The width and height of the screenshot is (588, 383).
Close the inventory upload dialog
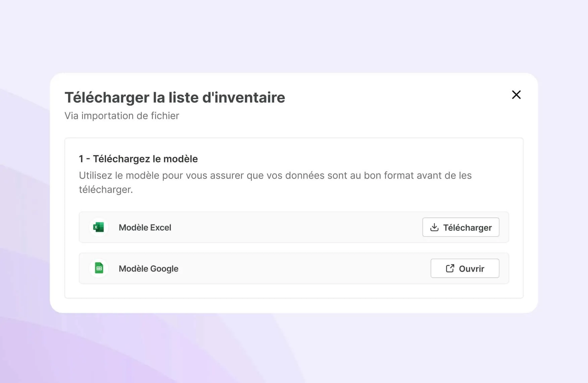(516, 95)
